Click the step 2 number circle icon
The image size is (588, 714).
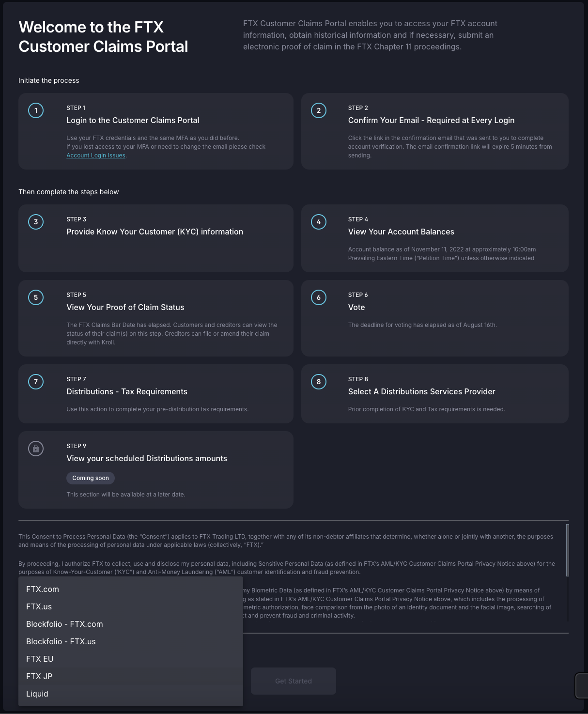318,110
